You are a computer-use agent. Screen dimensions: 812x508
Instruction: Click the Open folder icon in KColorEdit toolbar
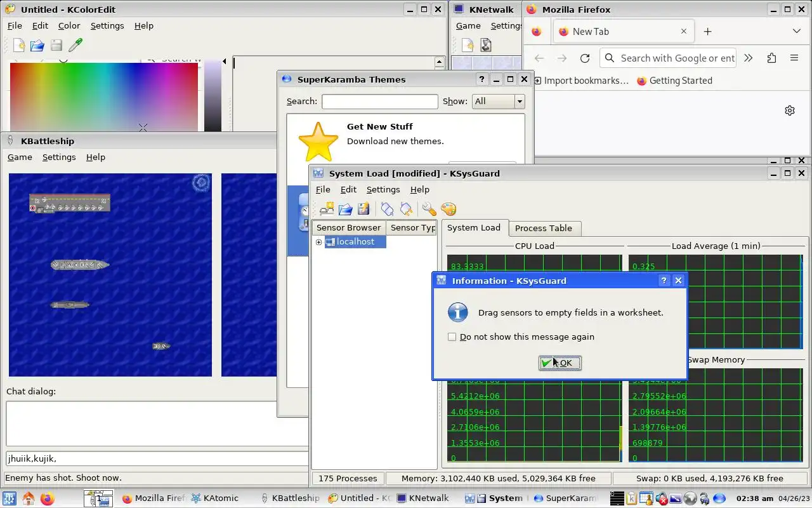[37, 45]
